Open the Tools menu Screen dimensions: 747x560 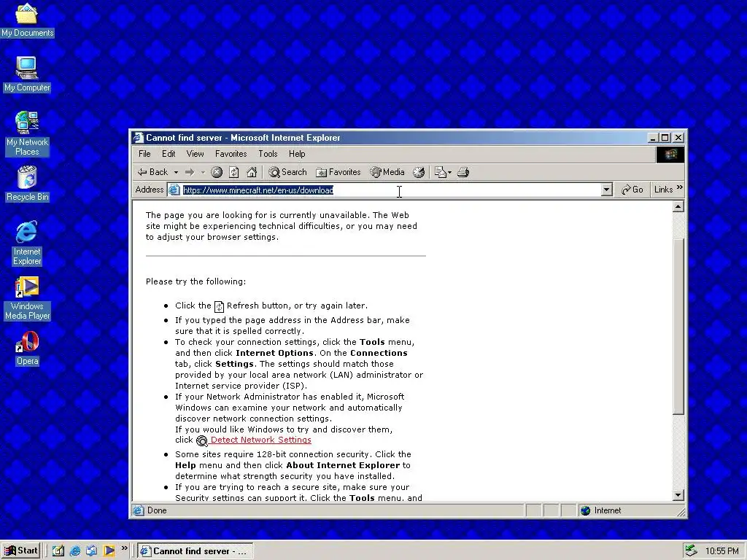tap(268, 154)
